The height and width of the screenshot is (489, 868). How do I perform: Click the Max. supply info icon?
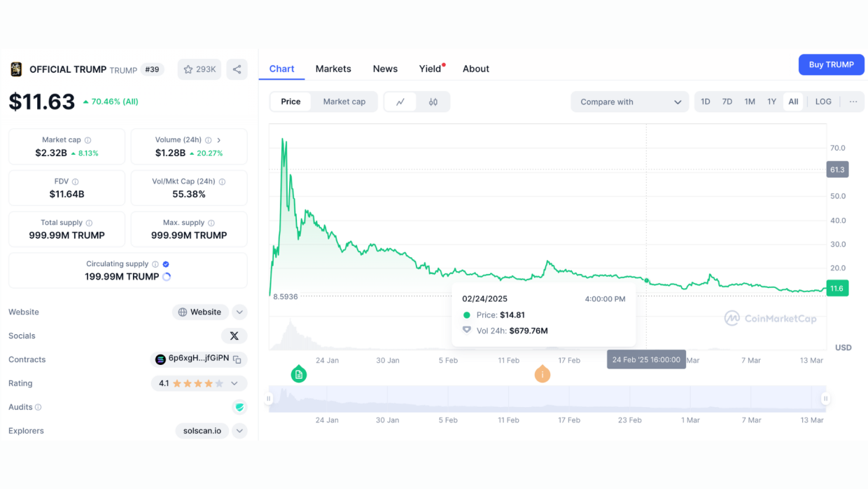tap(211, 223)
